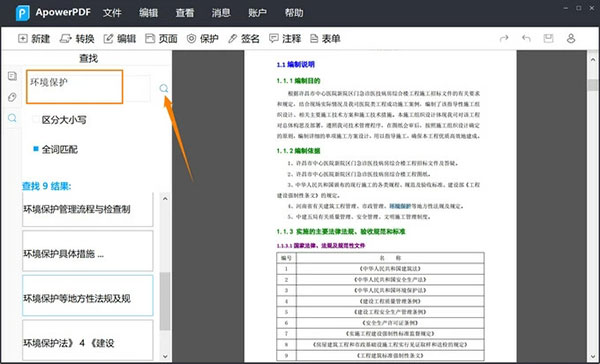Click heading 1.1.3 实施的主要法律法规
The height and width of the screenshot is (364, 600).
pyautogui.click(x=341, y=232)
